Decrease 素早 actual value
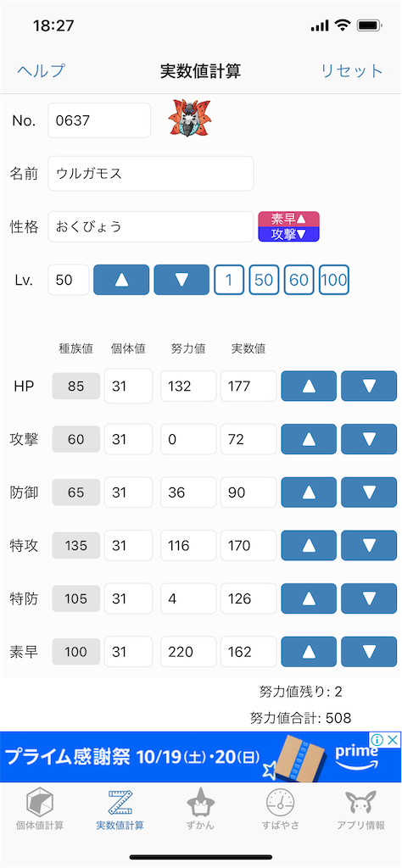 [369, 652]
